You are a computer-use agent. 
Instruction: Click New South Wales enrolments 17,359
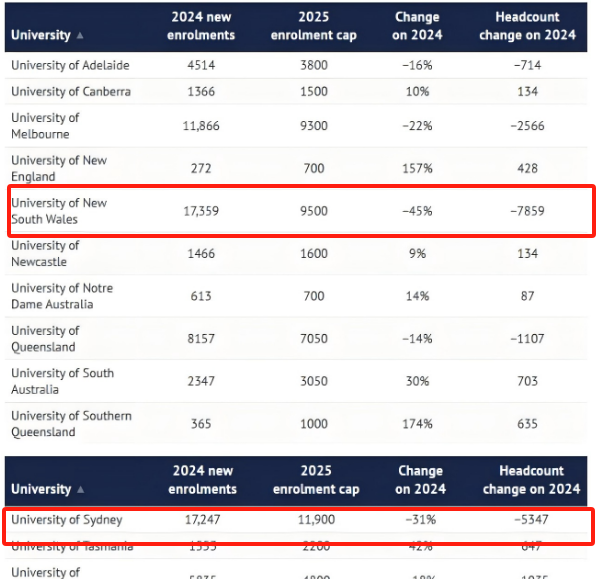point(201,211)
